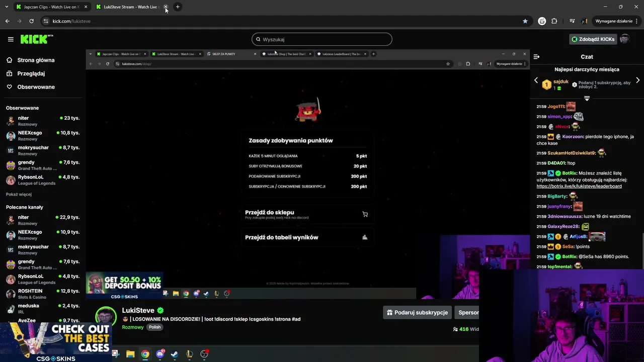Open Snipping Tool from taskbar
The image size is (644, 362).
point(115,354)
